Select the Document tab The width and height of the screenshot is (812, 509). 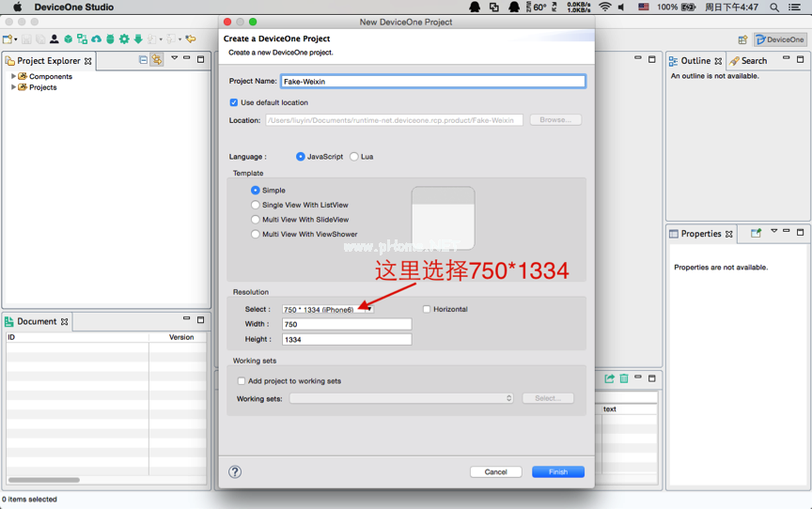37,321
